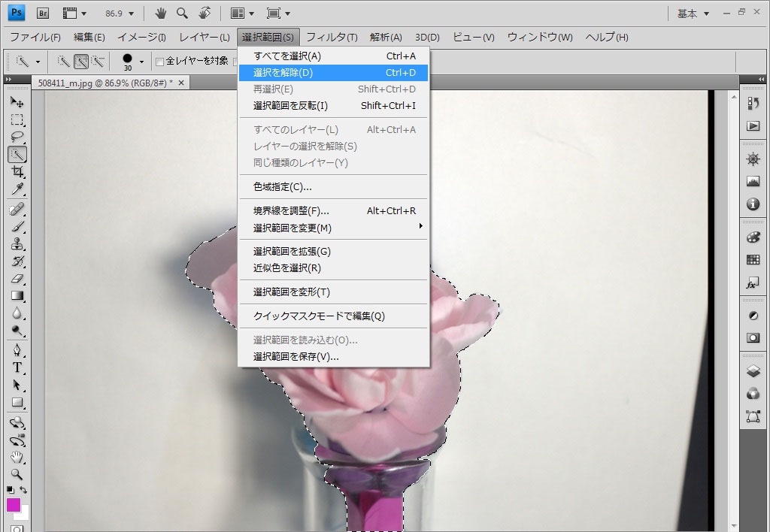Select the Crop tool
770x532 pixels.
[17, 172]
